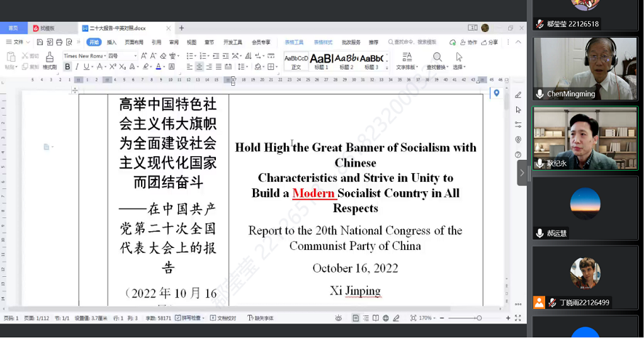
Task: Click the Collaborate button
Action: [x=469, y=42]
